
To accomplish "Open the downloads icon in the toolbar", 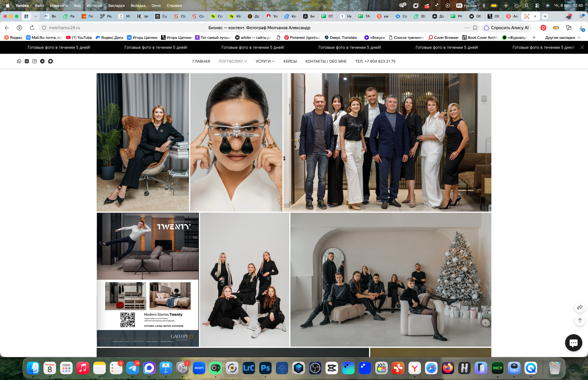I will (581, 28).
